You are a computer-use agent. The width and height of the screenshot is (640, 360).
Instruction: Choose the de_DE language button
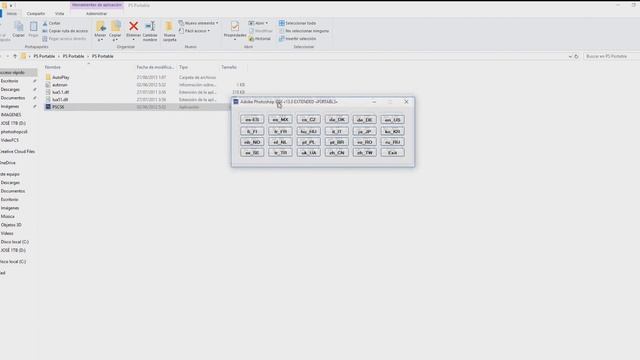(364, 120)
